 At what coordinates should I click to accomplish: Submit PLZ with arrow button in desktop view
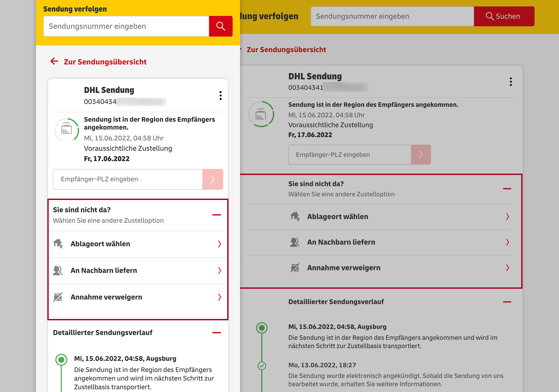click(x=421, y=155)
